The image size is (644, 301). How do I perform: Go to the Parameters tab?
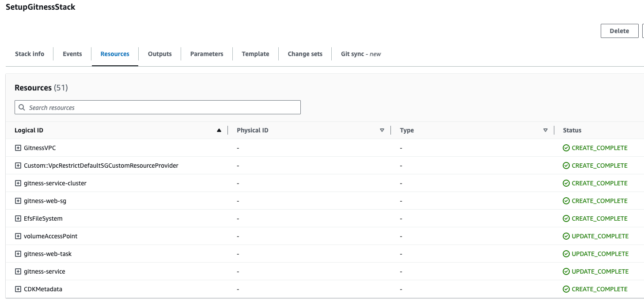[207, 54]
